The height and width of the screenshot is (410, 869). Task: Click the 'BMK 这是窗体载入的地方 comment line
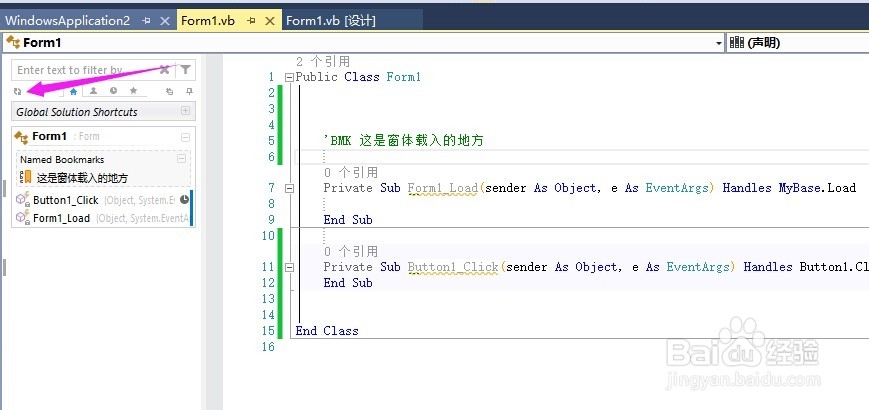click(403, 140)
